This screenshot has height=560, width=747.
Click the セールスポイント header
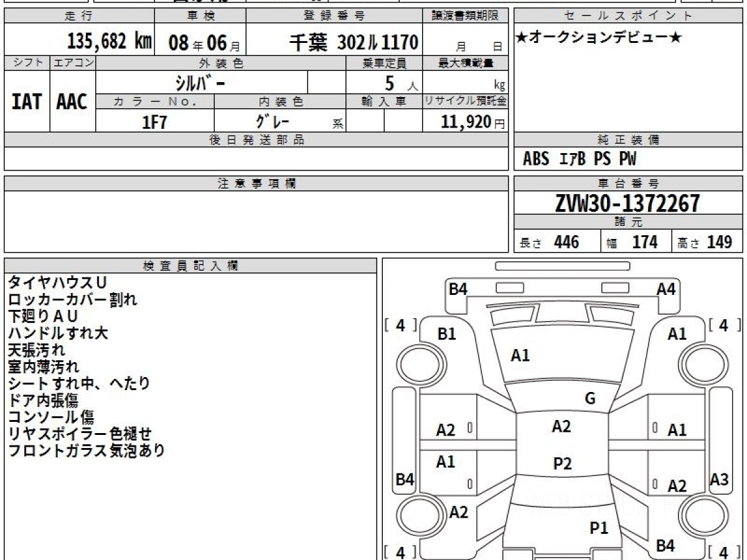[629, 16]
